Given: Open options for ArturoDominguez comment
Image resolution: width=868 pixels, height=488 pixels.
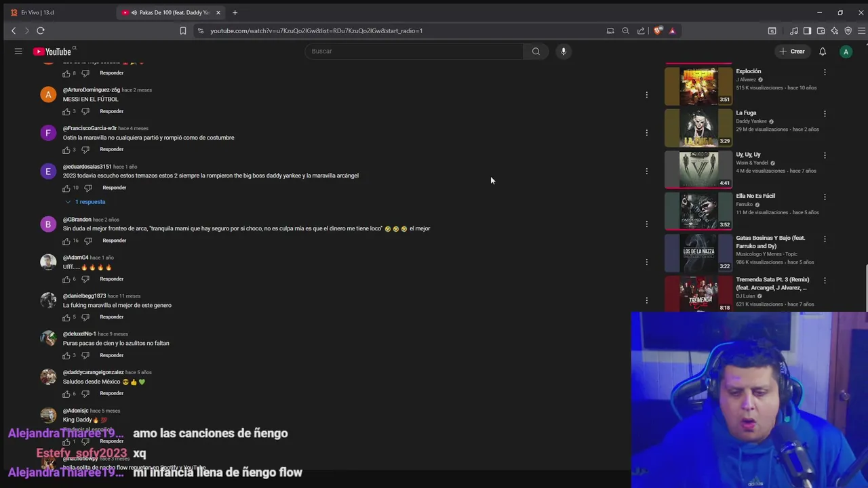Looking at the screenshot, I should 647,95.
